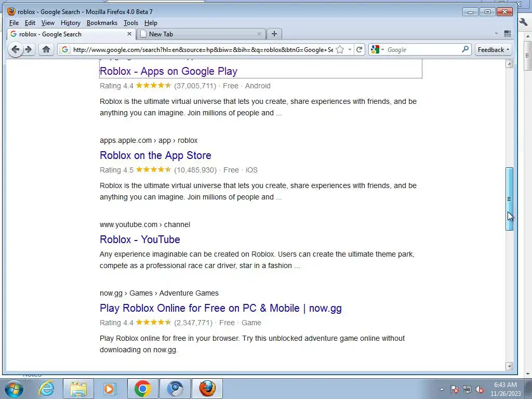Screen dimensions: 532x399
Task: Click the taskbar clock showing 6:43 AM
Action: click(505, 385)
